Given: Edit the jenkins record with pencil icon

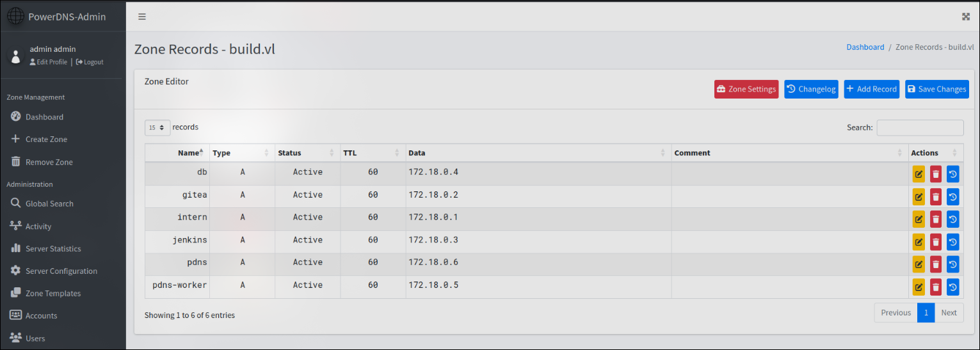Looking at the screenshot, I should click(x=919, y=242).
